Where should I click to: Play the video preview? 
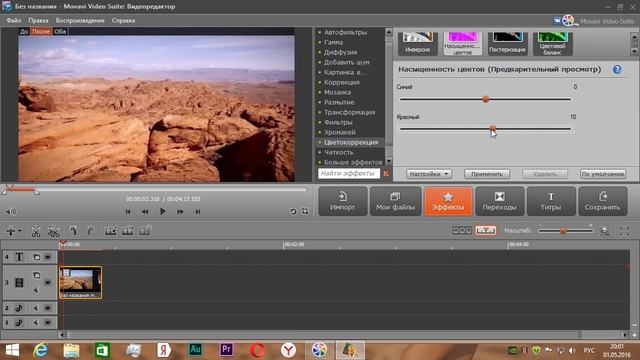(162, 211)
